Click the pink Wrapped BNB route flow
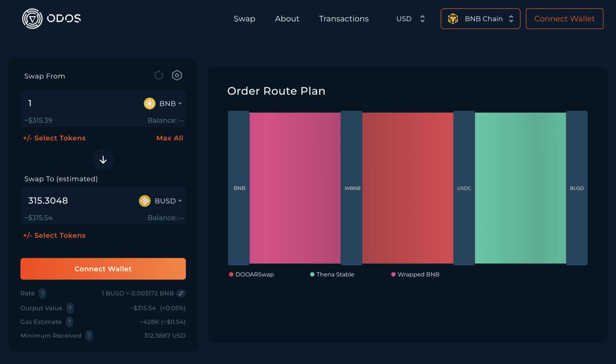616x364 pixels. (x=295, y=188)
